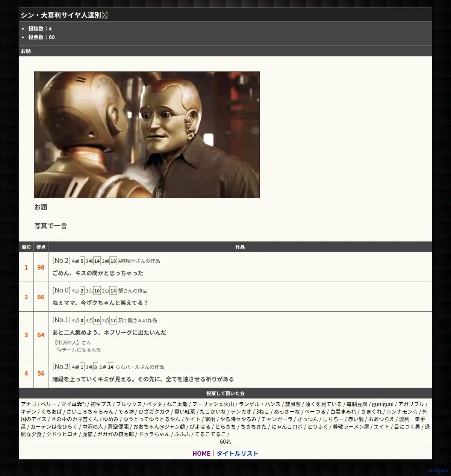Click the 写真で一言 prompt text
This screenshot has height=476, width=451.
[50, 226]
